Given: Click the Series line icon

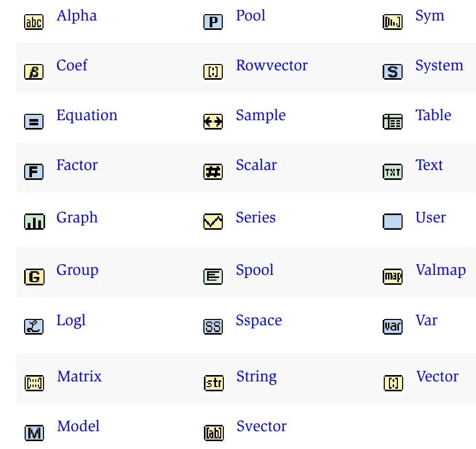Looking at the screenshot, I should [x=213, y=222].
